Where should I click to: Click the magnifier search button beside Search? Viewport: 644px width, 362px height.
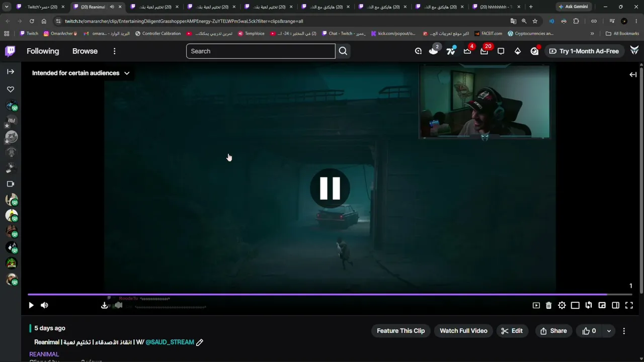(x=343, y=51)
